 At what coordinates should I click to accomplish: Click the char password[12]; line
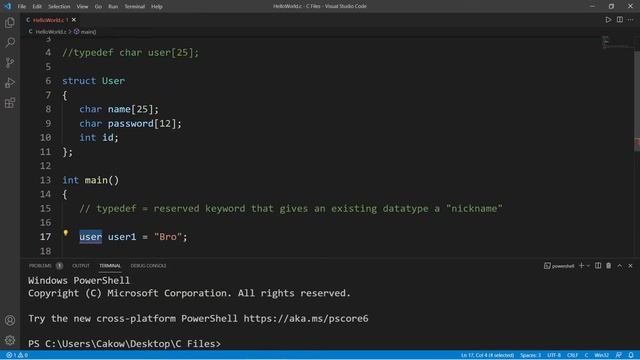tap(130, 123)
